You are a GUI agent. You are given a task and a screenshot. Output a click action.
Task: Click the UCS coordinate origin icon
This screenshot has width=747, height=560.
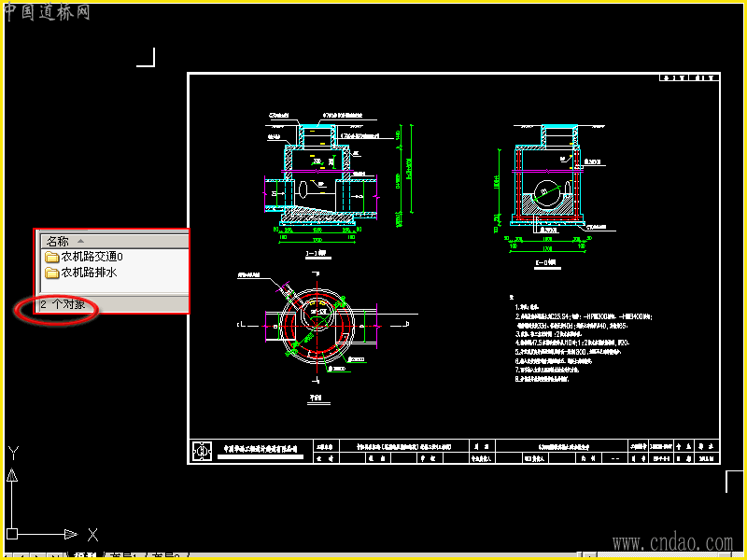tap(12, 534)
